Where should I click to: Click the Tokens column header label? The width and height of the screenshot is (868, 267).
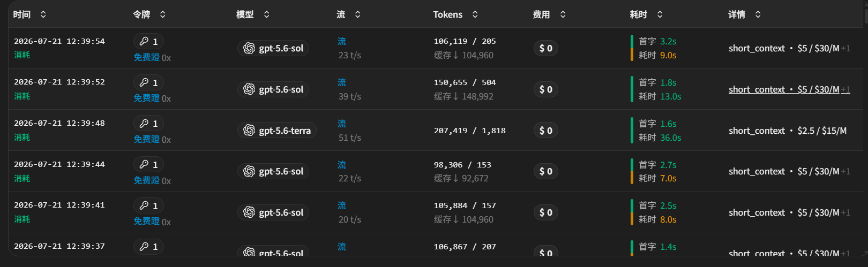pyautogui.click(x=447, y=14)
